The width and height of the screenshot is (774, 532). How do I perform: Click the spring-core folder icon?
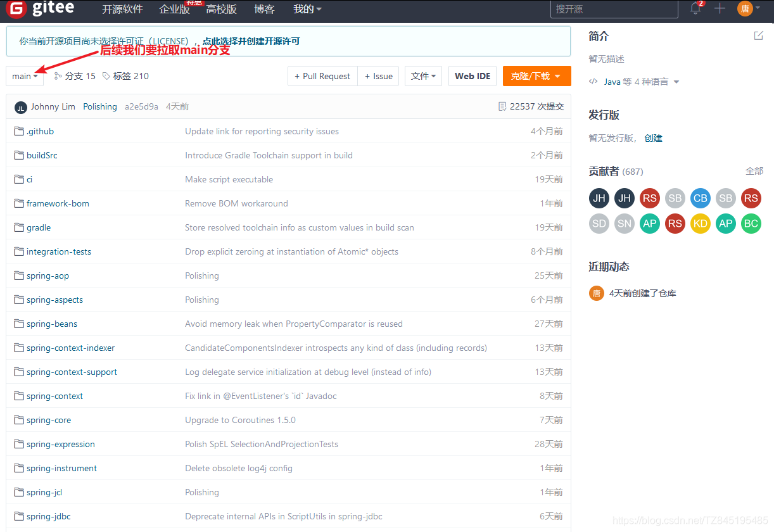pos(19,420)
